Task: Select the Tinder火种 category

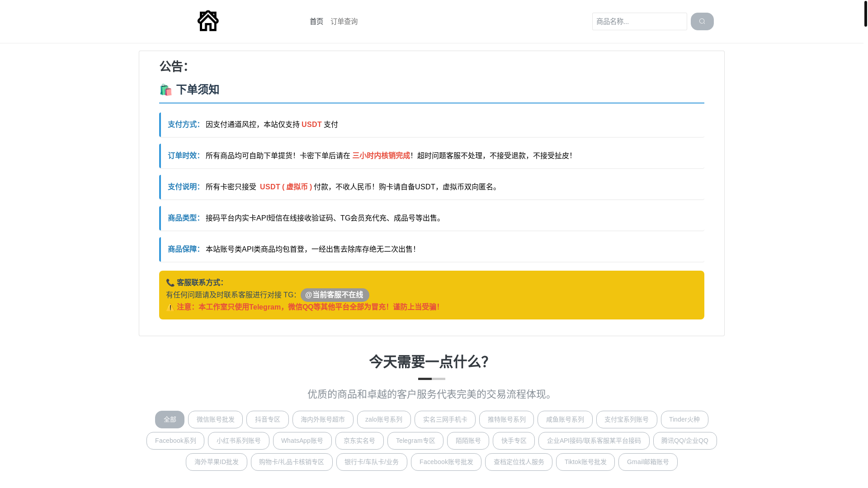Action: point(684,419)
